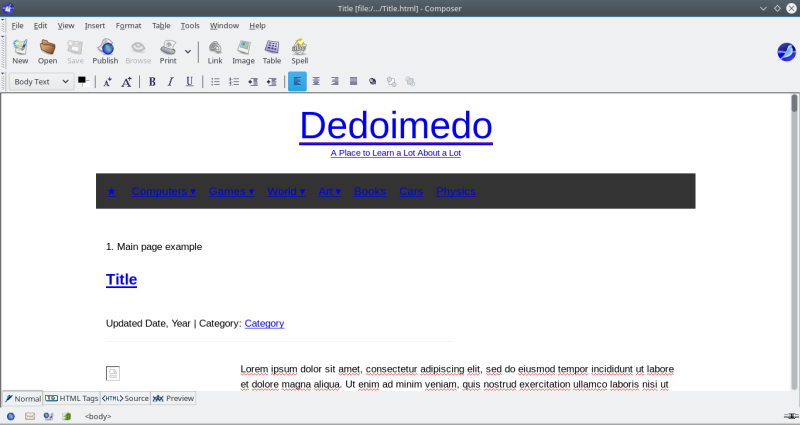Click the Mail icon in status bar

30,416
